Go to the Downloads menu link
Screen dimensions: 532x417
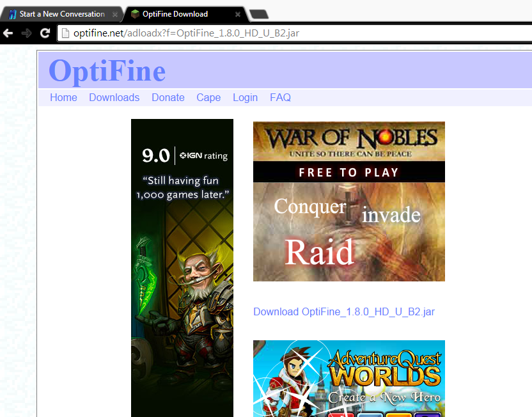click(x=114, y=97)
